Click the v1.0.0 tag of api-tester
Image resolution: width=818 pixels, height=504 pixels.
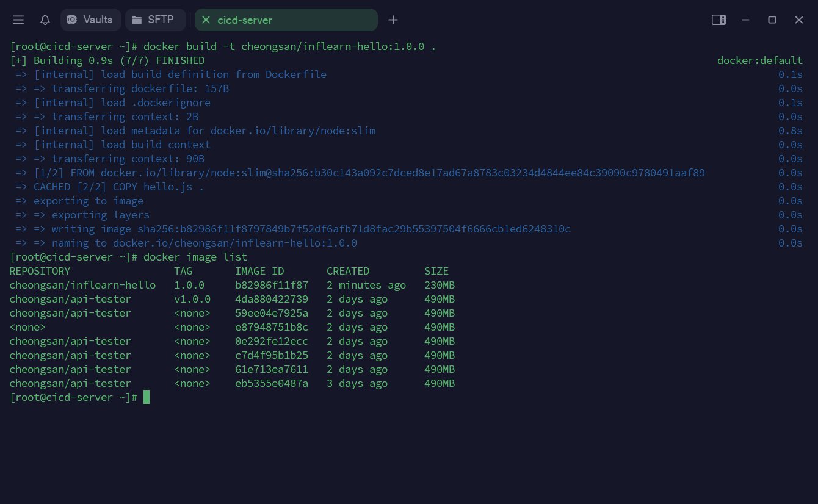coord(192,299)
